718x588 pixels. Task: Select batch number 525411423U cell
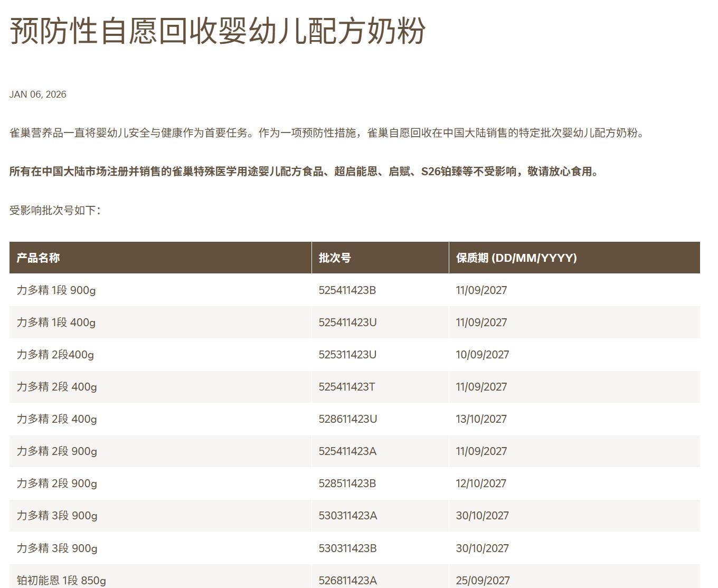347,323
